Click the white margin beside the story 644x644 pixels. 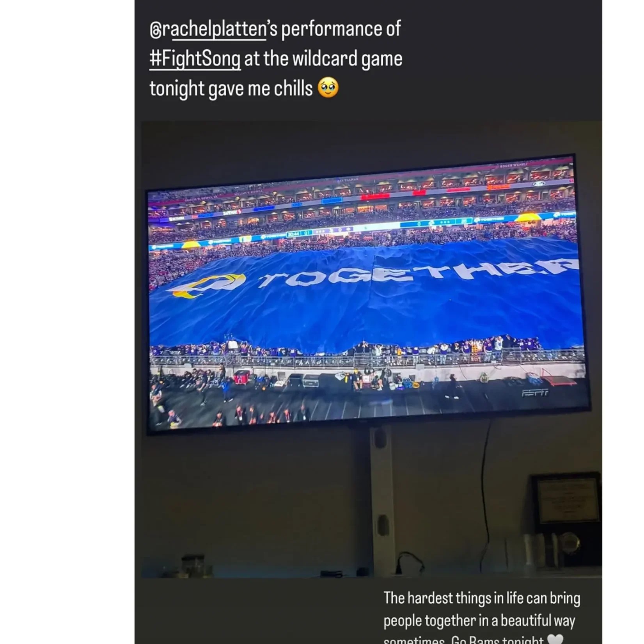point(67,322)
